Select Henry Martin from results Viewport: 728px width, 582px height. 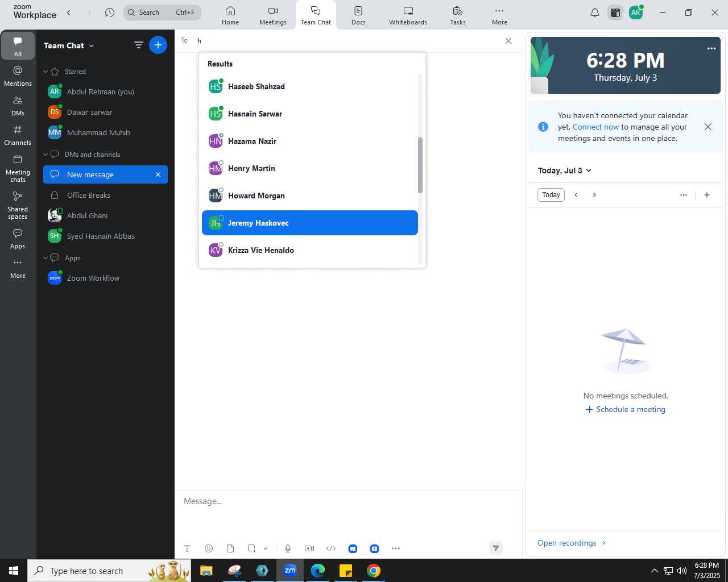pyautogui.click(x=310, y=168)
